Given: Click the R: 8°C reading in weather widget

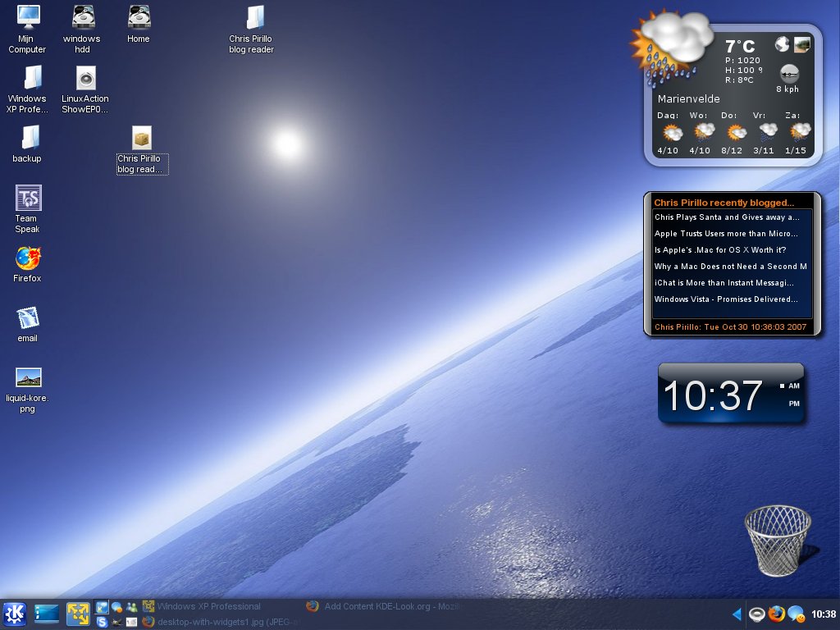Looking at the screenshot, I should click(739, 80).
